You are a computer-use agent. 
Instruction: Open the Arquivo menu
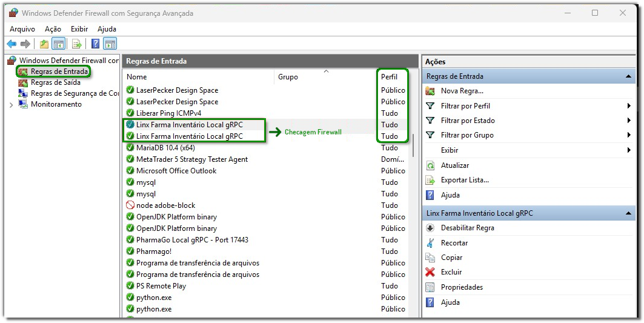[x=22, y=29]
